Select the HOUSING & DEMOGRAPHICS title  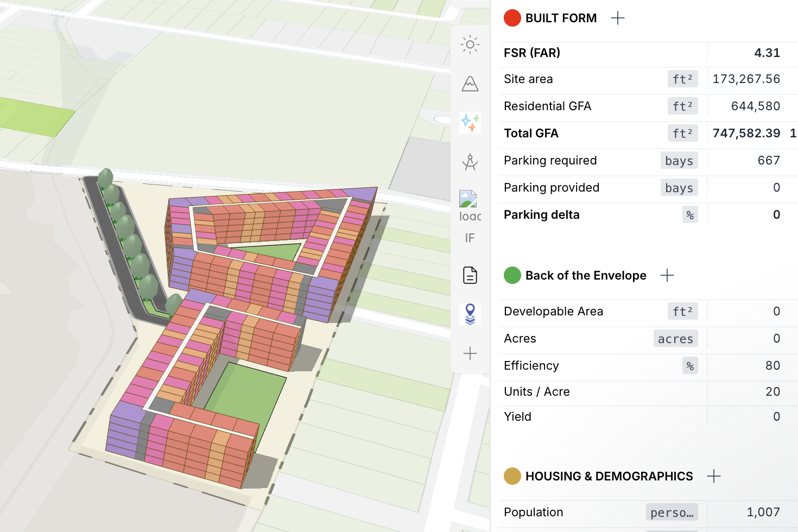[609, 476]
